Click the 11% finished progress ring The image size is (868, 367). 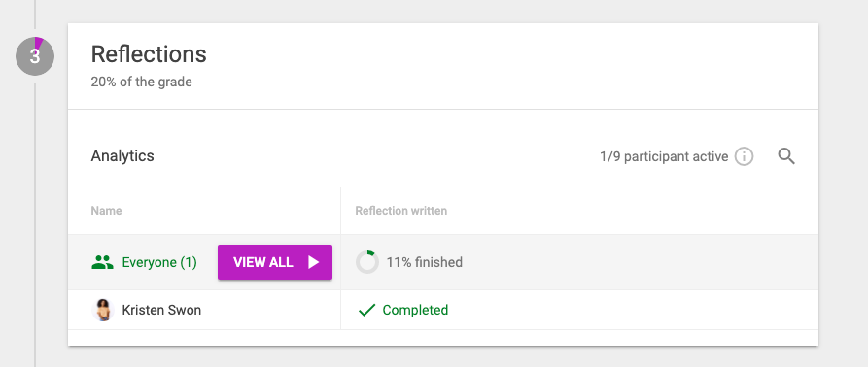click(x=367, y=262)
